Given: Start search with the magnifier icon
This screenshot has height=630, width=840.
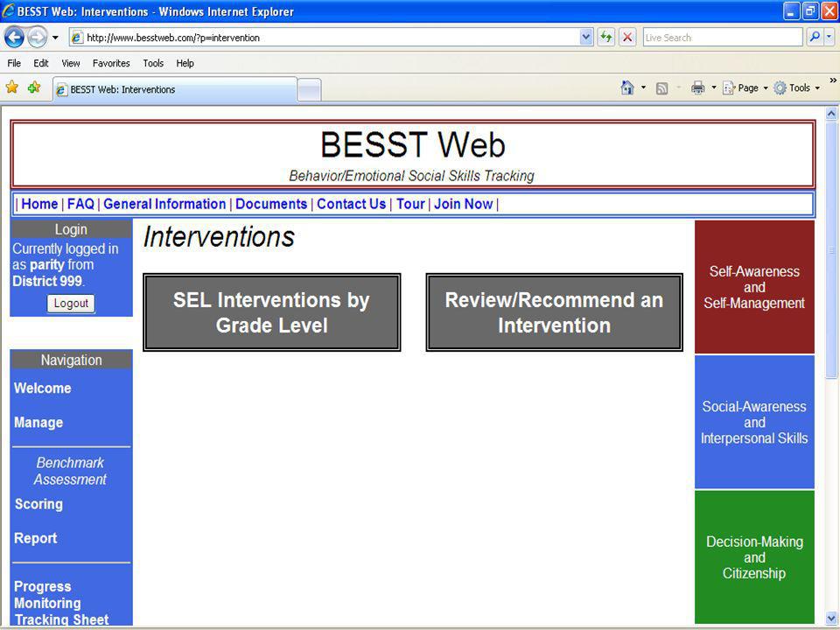Looking at the screenshot, I should tap(815, 37).
